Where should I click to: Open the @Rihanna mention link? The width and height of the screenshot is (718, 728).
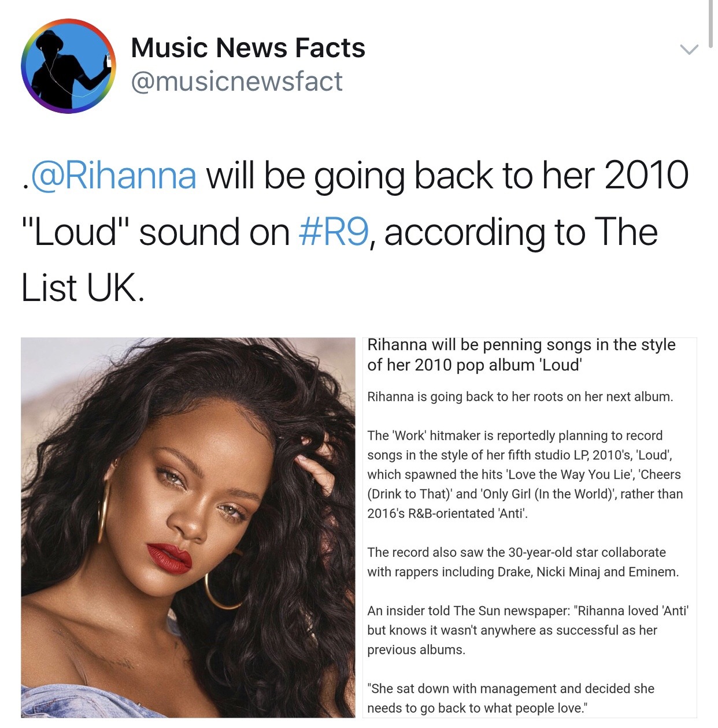(x=113, y=176)
